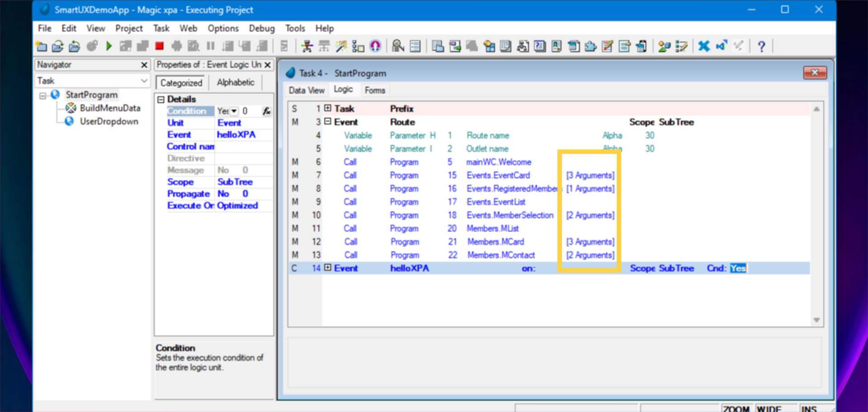Click the mobile device icon in toolbar
The height and width of the screenshot is (412, 868).
pyautogui.click(x=641, y=46)
